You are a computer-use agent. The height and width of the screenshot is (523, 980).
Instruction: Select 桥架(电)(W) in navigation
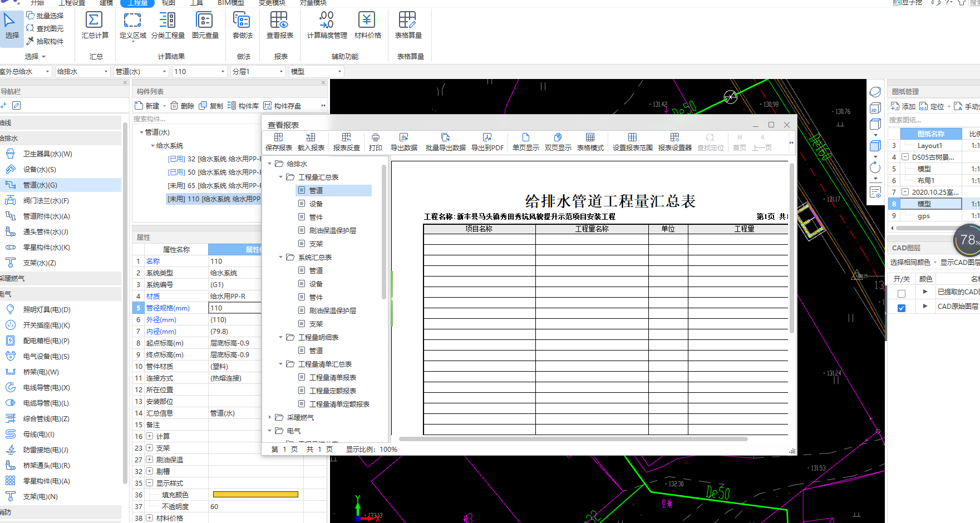[x=41, y=372]
